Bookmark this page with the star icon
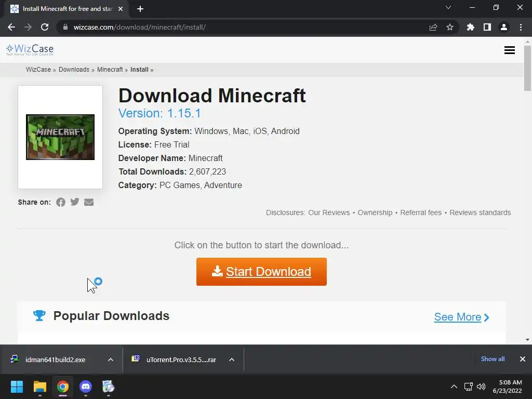Viewport: 532px width, 399px height. coord(450,27)
